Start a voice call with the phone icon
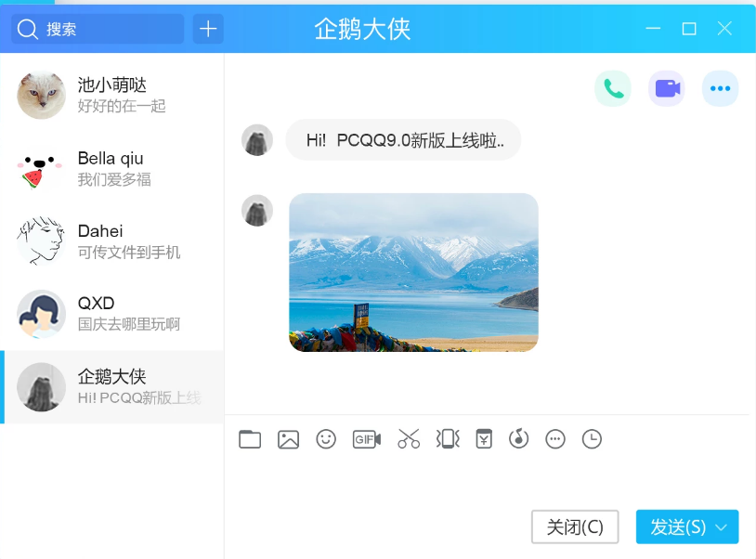The width and height of the screenshot is (756, 559). click(613, 88)
